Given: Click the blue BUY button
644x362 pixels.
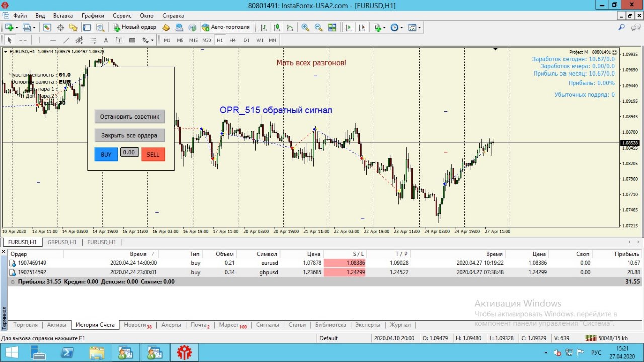Looking at the screenshot, I should pyautogui.click(x=106, y=154).
